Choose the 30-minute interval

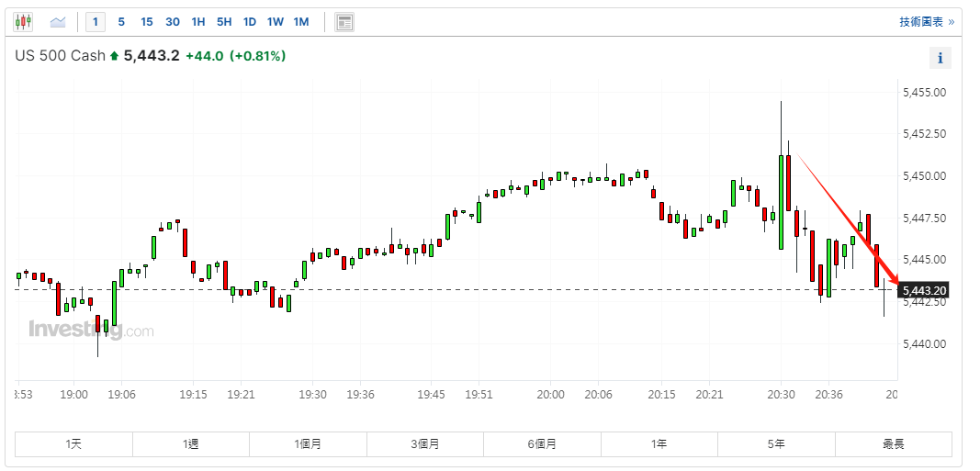tap(173, 21)
